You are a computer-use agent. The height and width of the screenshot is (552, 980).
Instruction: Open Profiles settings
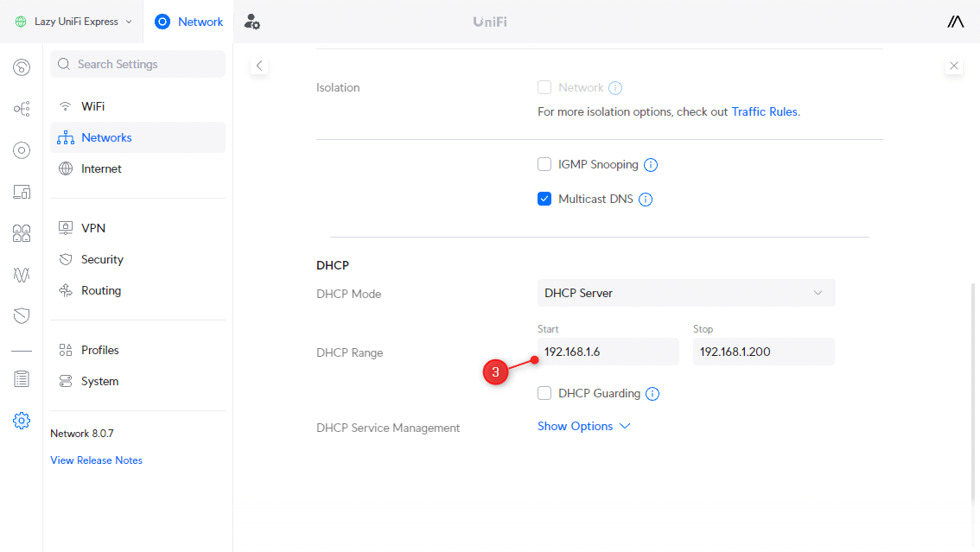137,350
